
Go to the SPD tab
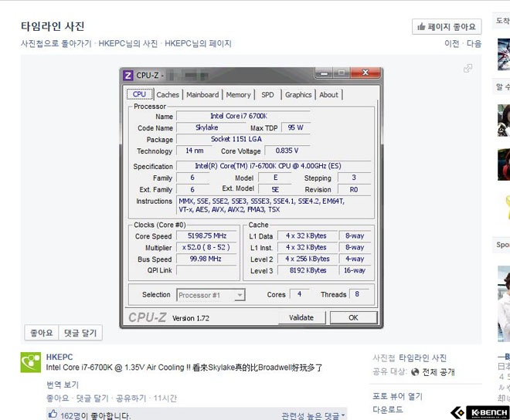pos(267,95)
